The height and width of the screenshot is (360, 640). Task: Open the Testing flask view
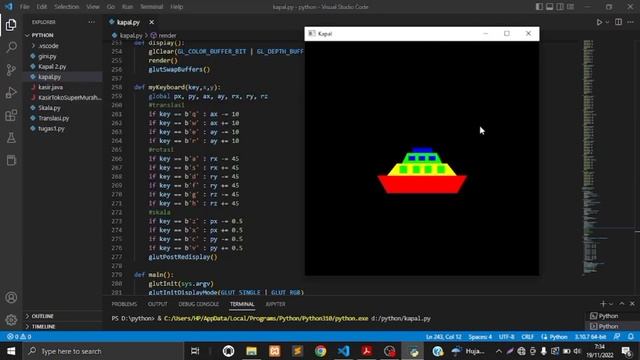[x=11, y=138]
